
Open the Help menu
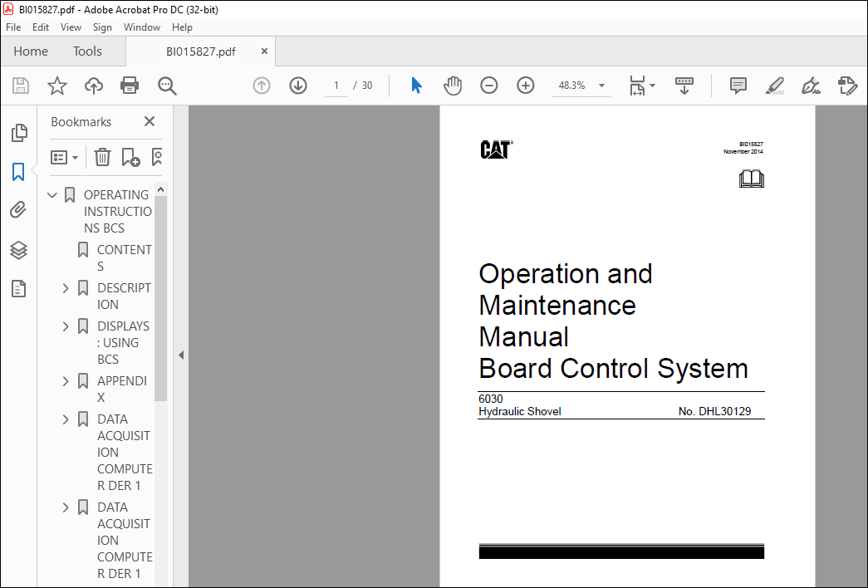pyautogui.click(x=182, y=27)
